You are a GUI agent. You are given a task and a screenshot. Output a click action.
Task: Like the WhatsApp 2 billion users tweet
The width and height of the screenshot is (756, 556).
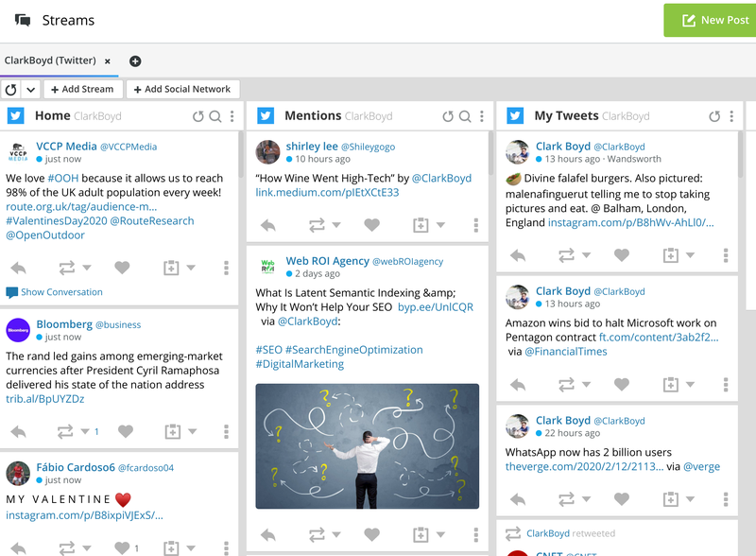pyautogui.click(x=622, y=499)
